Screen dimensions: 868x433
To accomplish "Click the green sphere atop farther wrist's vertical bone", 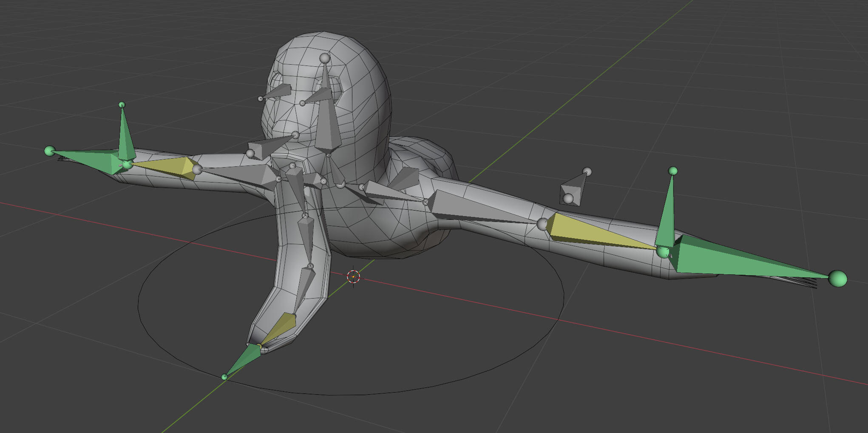I will [x=122, y=105].
